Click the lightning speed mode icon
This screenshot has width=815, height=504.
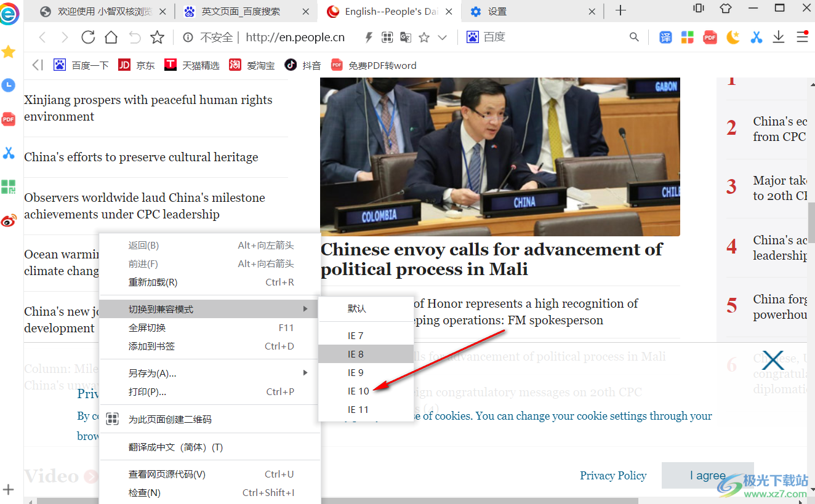[x=369, y=38]
